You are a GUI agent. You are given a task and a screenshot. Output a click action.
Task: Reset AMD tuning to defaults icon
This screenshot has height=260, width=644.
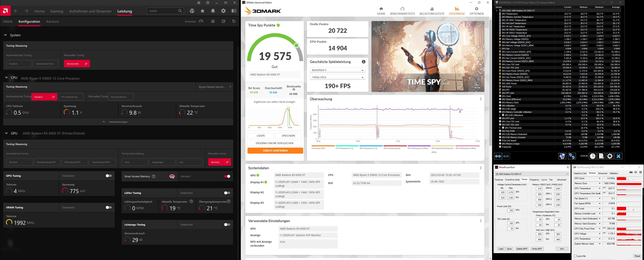(x=234, y=21)
